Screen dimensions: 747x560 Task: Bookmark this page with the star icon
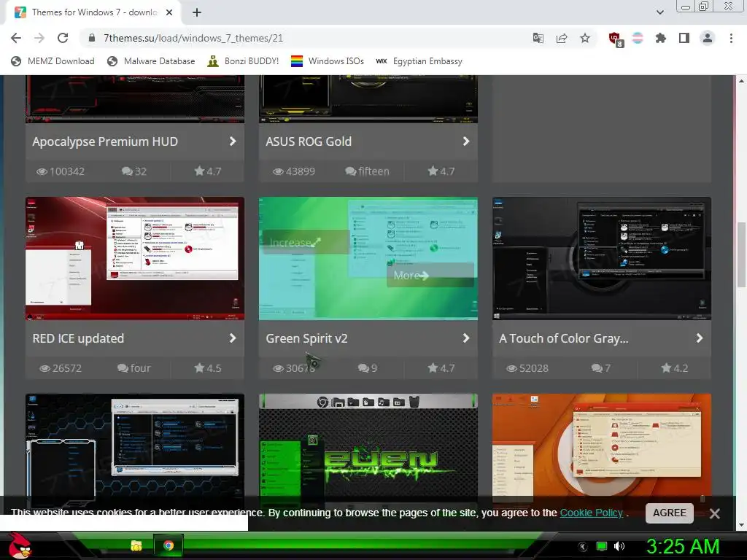(x=585, y=38)
